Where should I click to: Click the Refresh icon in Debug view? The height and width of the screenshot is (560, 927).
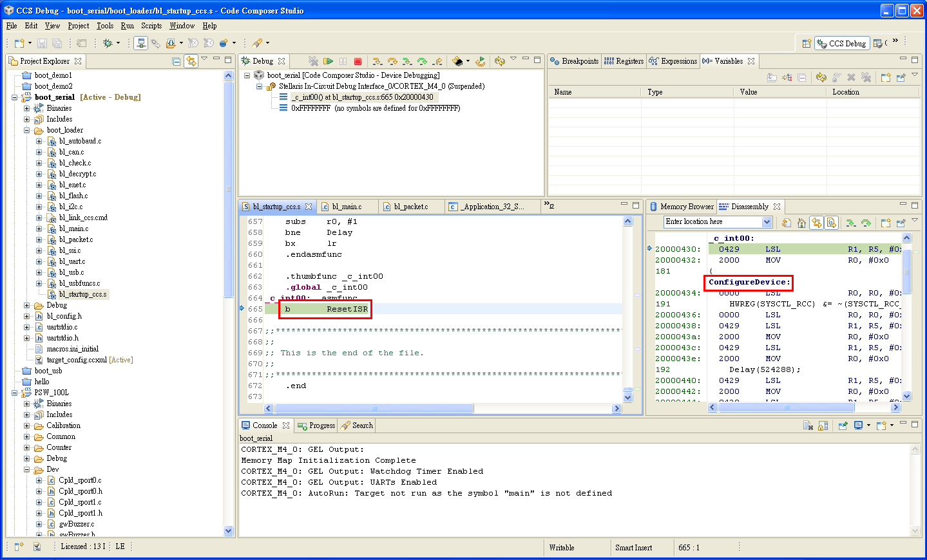coord(500,61)
